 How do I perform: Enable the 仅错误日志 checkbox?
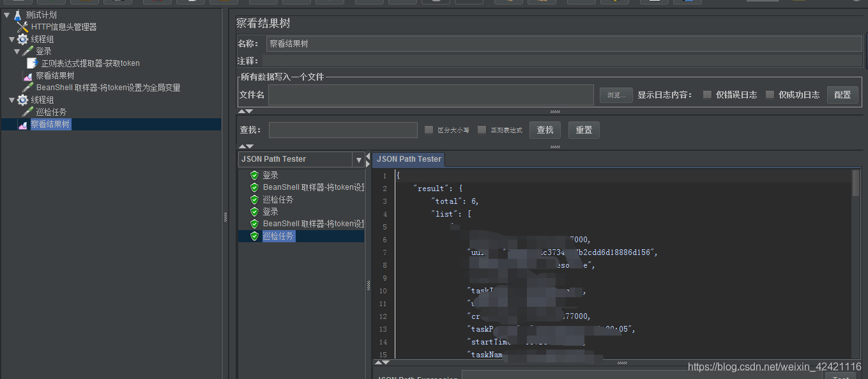click(x=707, y=95)
